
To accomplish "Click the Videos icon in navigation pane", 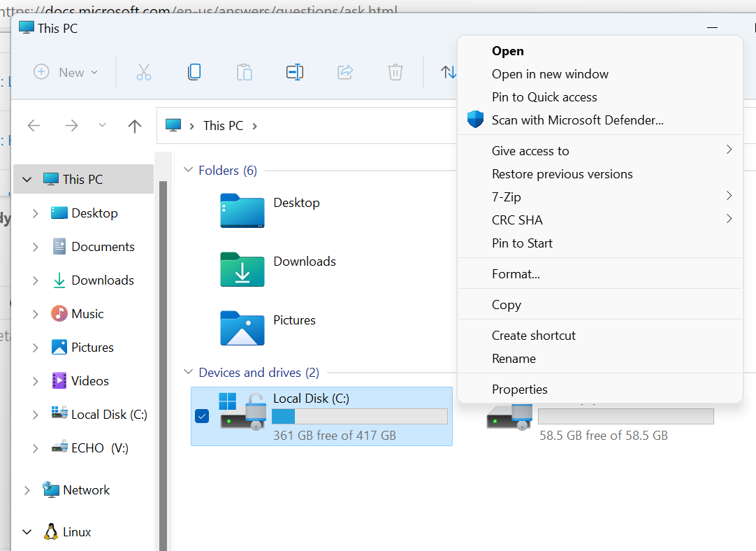I will (x=59, y=380).
